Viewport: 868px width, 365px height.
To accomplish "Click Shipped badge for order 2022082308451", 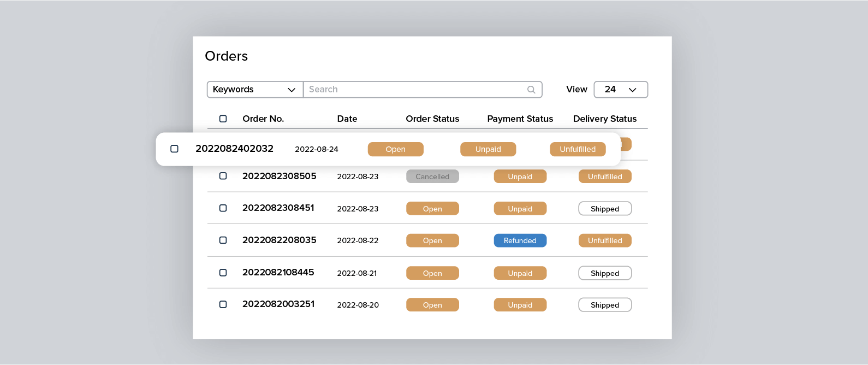I will click(604, 209).
